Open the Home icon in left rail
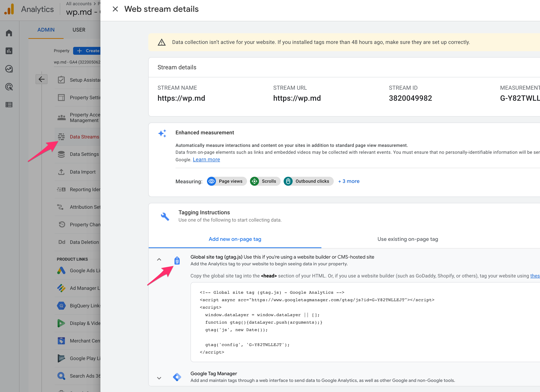The height and width of the screenshot is (392, 540). click(9, 33)
